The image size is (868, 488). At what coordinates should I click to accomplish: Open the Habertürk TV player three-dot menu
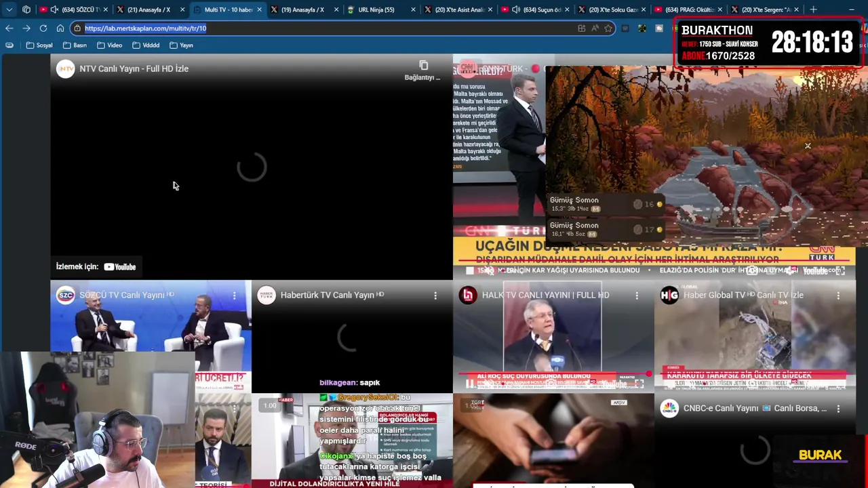pyautogui.click(x=435, y=296)
